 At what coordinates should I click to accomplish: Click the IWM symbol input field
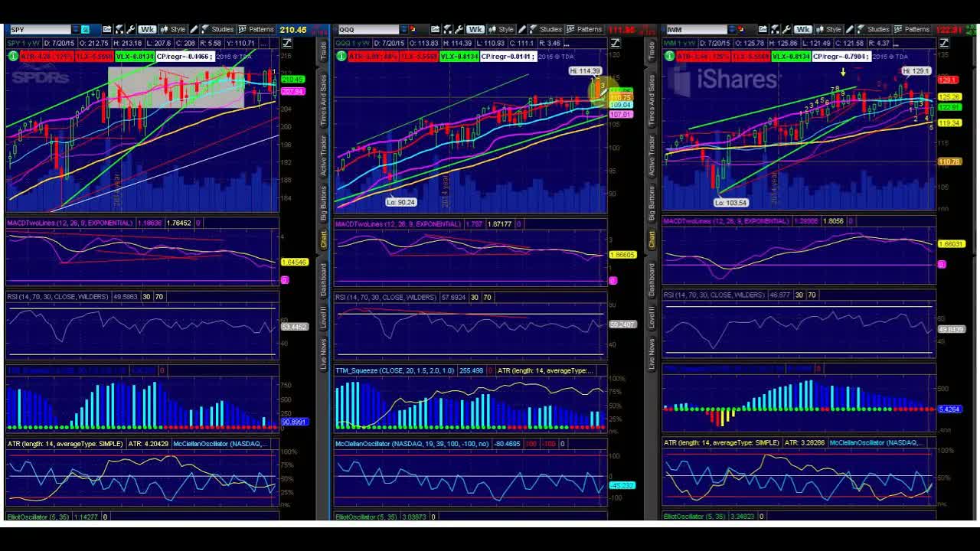697,29
